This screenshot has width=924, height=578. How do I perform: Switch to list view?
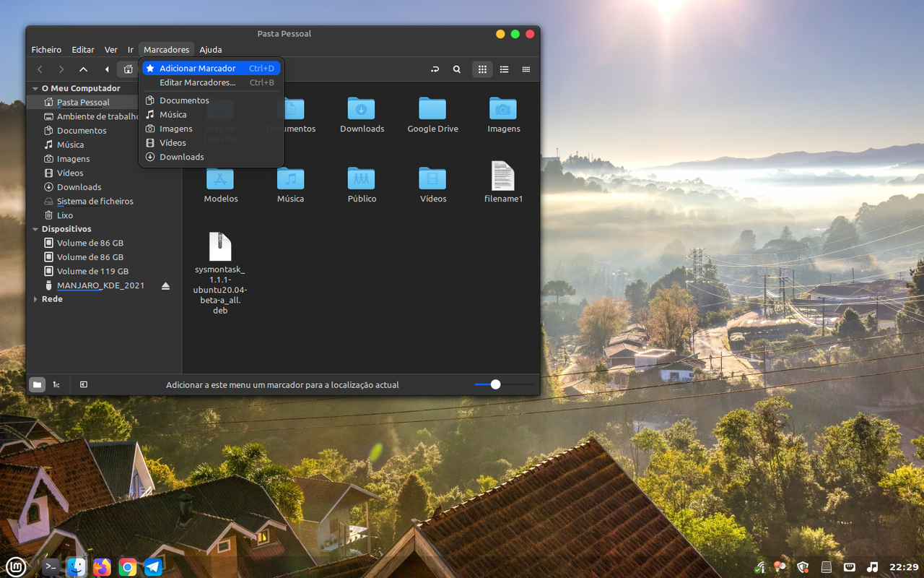[505, 69]
